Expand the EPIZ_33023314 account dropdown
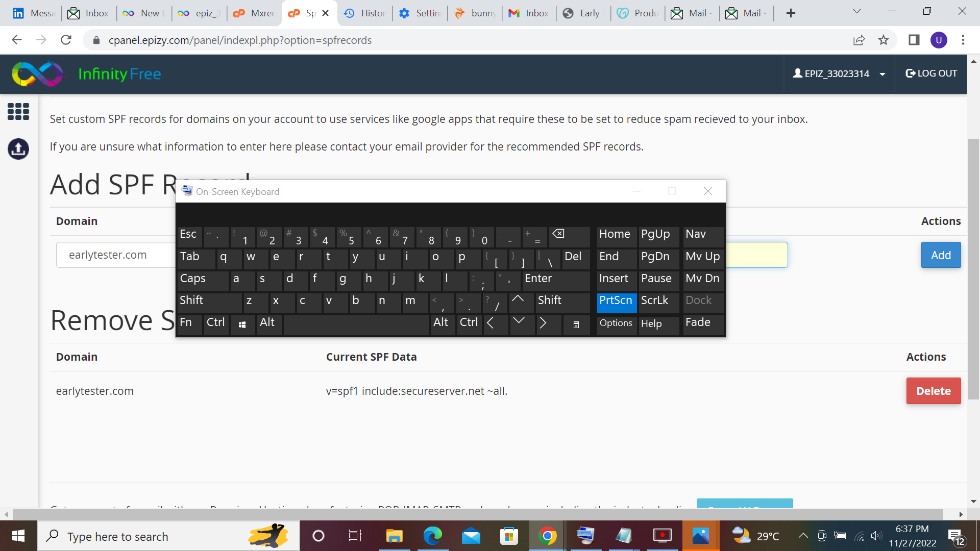 (839, 74)
